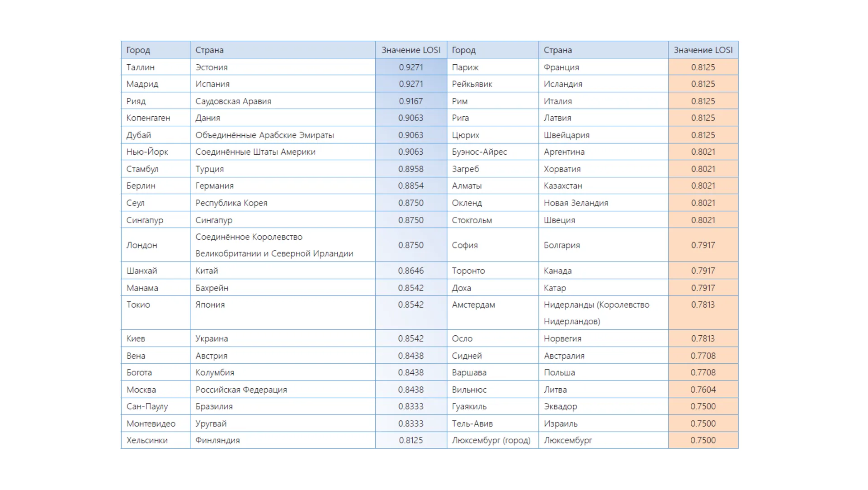Viewport: 868px width, 490px height.
Task: Select the Люксембург (город) cell
Action: coord(493,440)
